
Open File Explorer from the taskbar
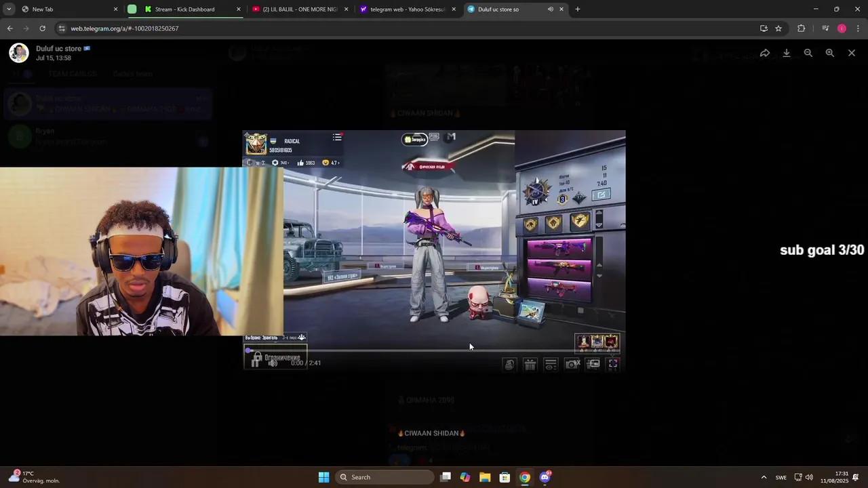(x=485, y=477)
